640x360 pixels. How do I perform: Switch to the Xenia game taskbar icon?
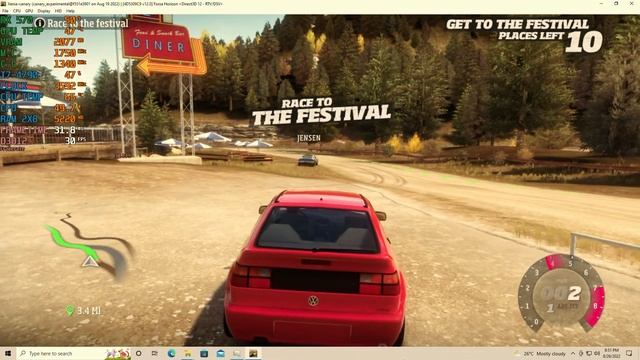pos(253,353)
